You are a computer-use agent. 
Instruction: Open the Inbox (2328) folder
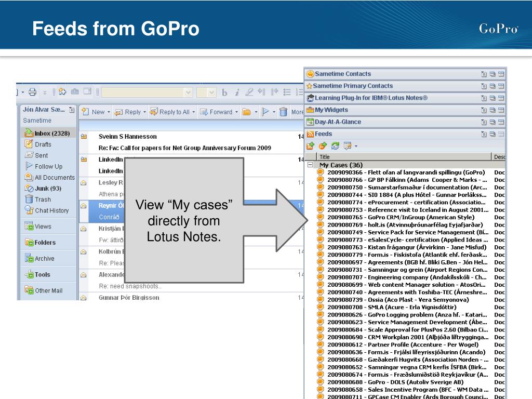[47, 134]
